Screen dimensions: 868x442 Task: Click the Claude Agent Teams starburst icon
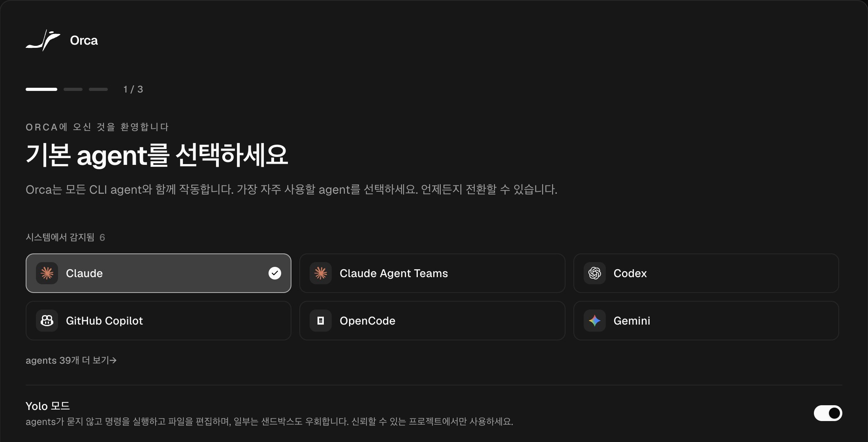pos(321,273)
